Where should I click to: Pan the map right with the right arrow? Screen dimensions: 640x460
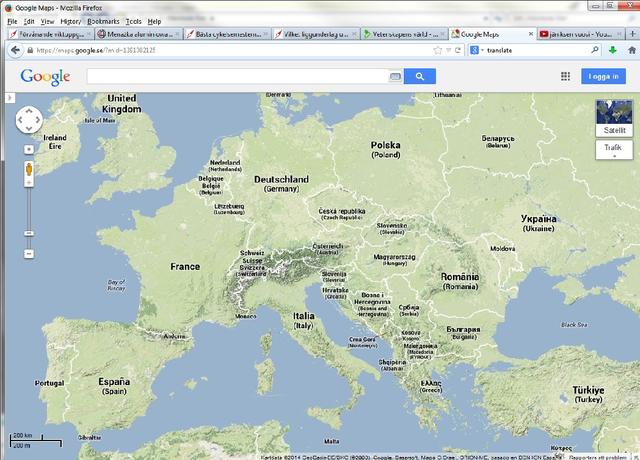pos(38,120)
